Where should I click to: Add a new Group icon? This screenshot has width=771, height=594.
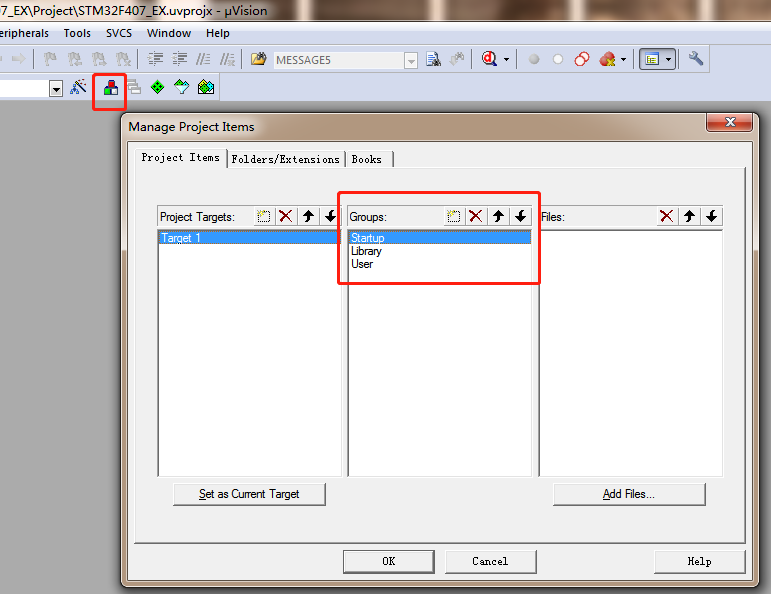(453, 216)
